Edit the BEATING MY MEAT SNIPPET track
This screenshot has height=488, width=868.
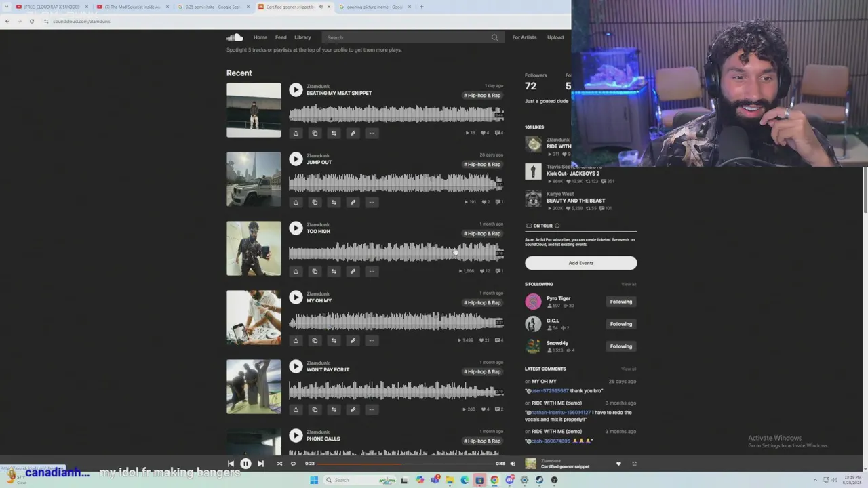[353, 133]
